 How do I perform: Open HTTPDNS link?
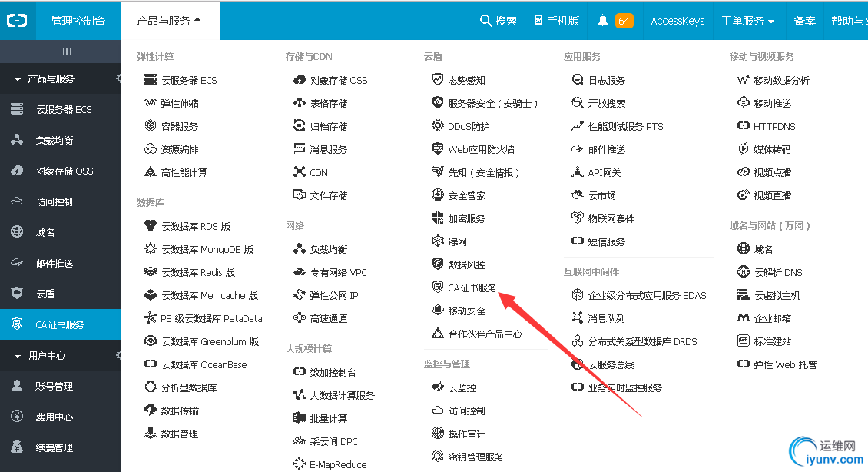[774, 126]
